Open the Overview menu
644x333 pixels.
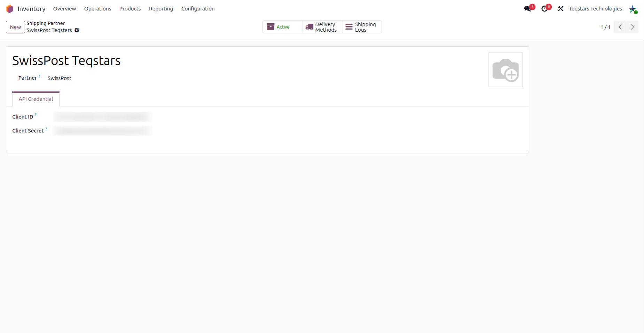tap(64, 9)
